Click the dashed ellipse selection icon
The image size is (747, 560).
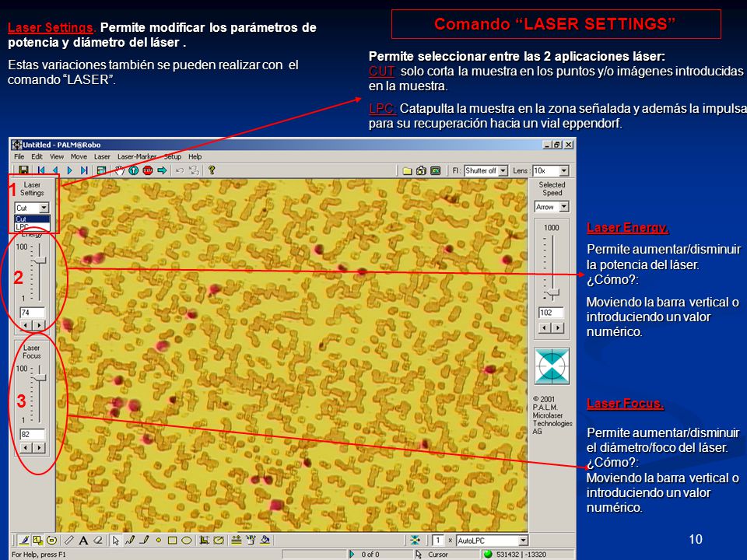[219, 540]
